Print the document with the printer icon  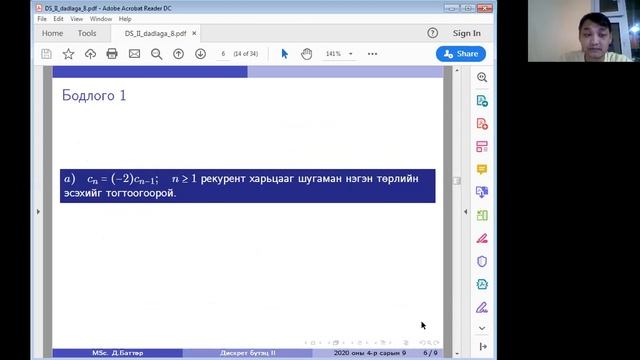point(112,54)
